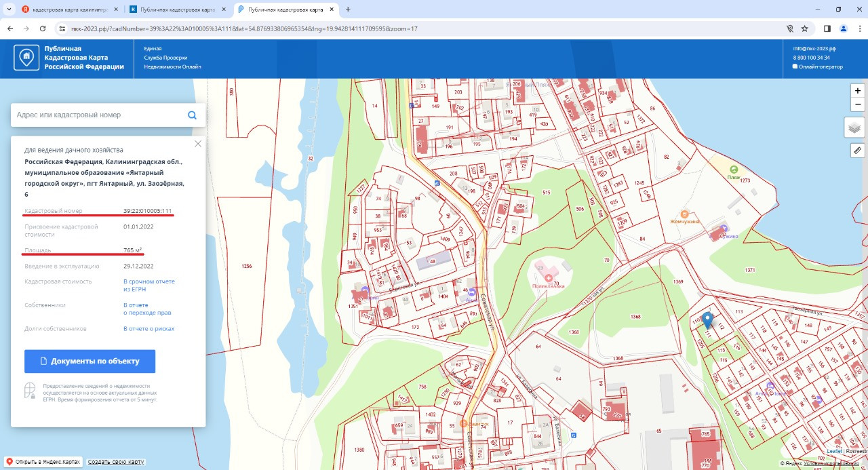Open the В срочном отчете link

point(149,281)
